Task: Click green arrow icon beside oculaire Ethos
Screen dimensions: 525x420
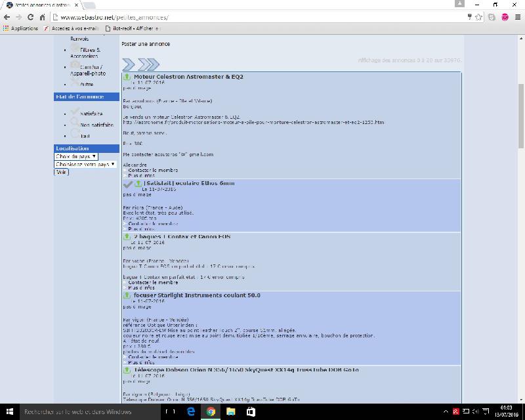Action: point(138,184)
